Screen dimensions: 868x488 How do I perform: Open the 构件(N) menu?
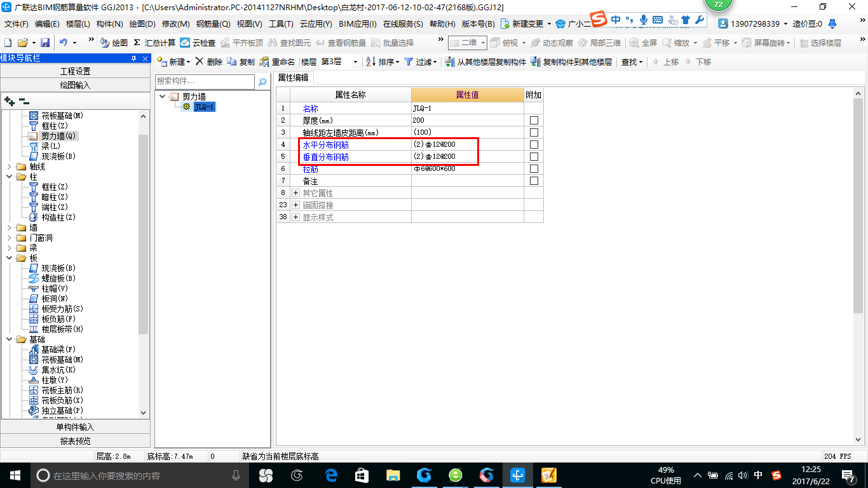tap(109, 24)
